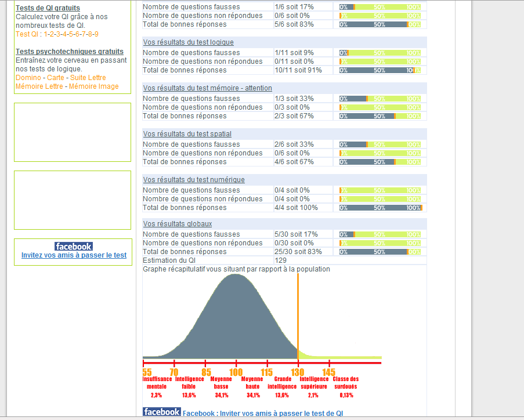
Task: Click the '2,1%' population percentage
Action: click(313, 395)
